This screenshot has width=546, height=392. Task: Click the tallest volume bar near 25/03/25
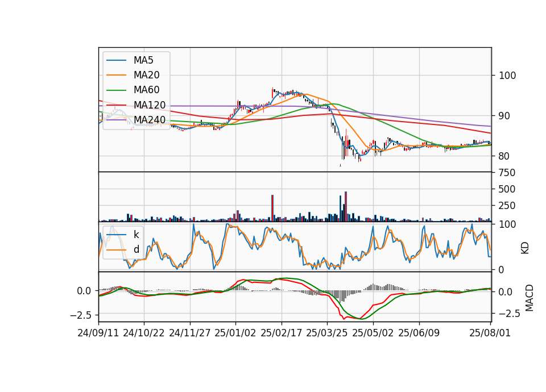[346, 206]
